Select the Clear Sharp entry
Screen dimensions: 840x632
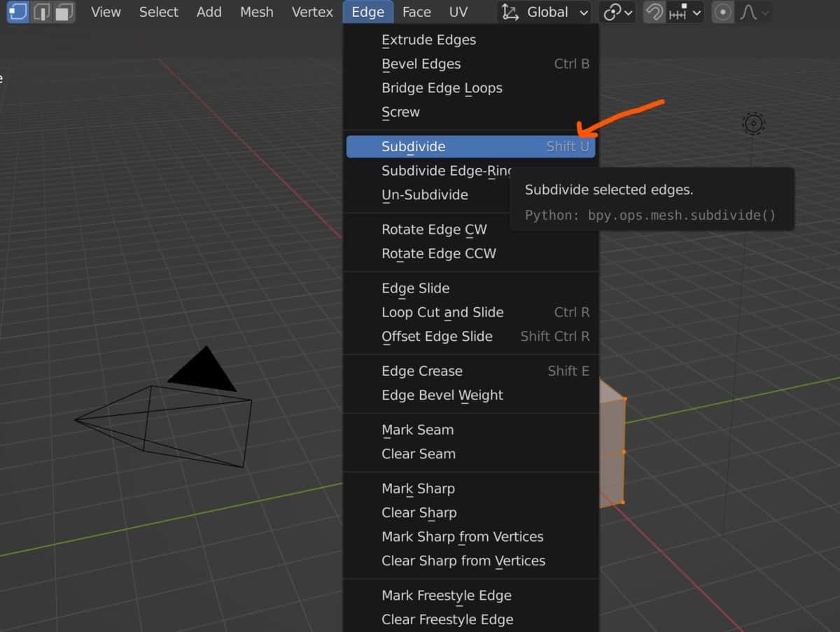(470, 512)
